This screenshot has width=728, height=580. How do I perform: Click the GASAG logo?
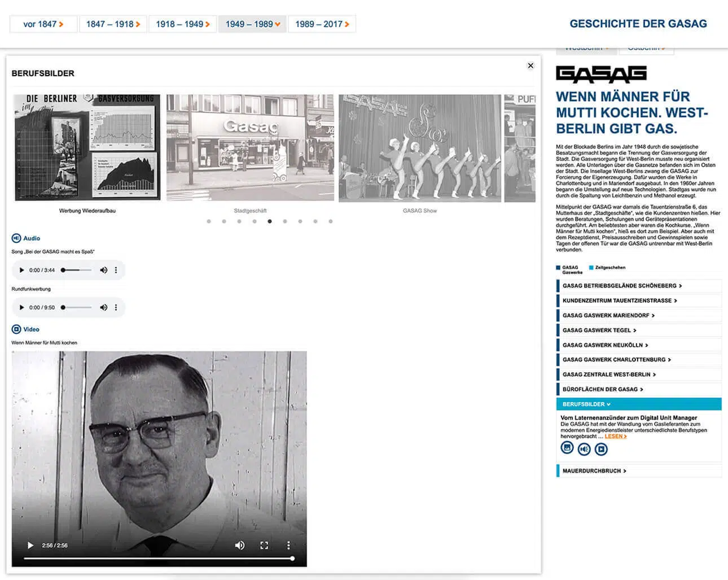[601, 74]
